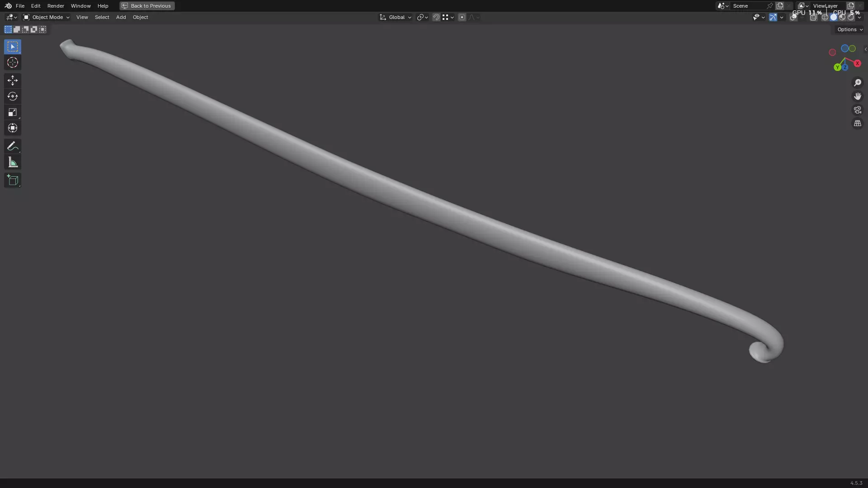Click the negative X axis gizmo circle
The height and width of the screenshot is (488, 868).
point(832,52)
